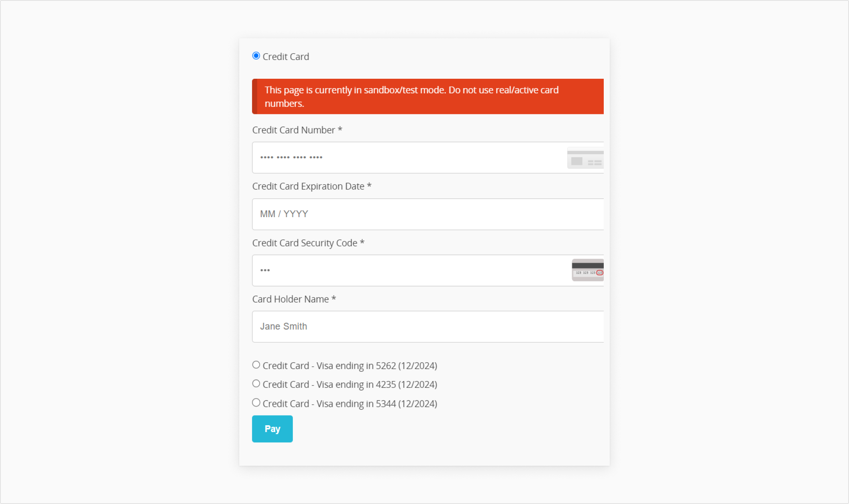Focus the Card Holder Name field

pos(428,327)
